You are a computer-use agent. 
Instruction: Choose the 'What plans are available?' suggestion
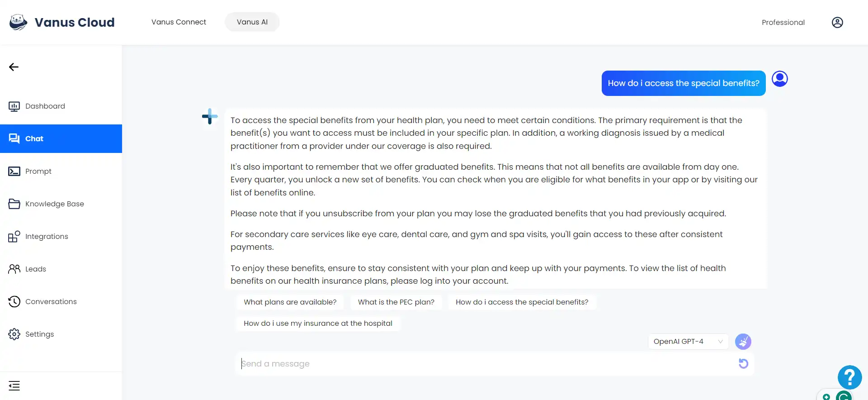pos(290,302)
